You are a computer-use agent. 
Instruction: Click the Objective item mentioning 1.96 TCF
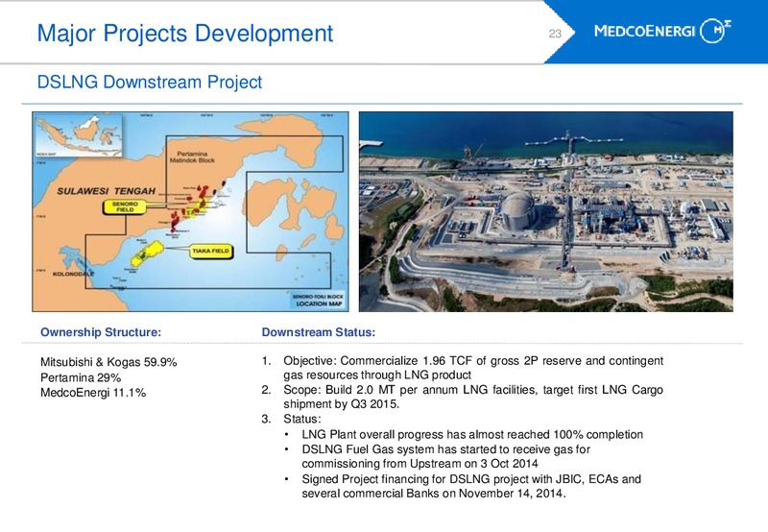463,368
